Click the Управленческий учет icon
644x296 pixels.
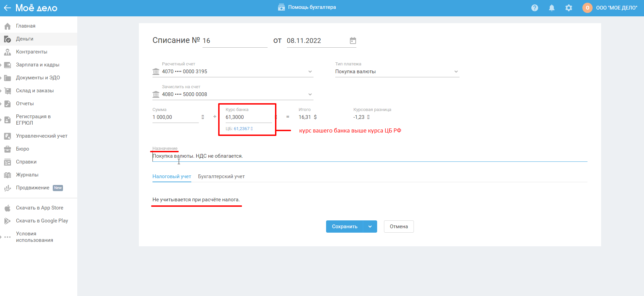click(x=7, y=136)
